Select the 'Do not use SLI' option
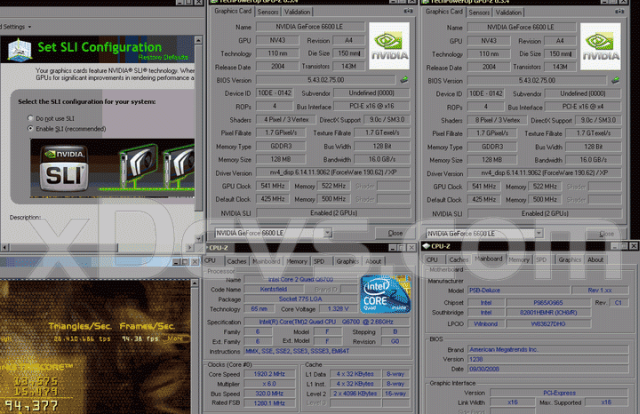The height and width of the screenshot is (414, 640). click(x=30, y=118)
